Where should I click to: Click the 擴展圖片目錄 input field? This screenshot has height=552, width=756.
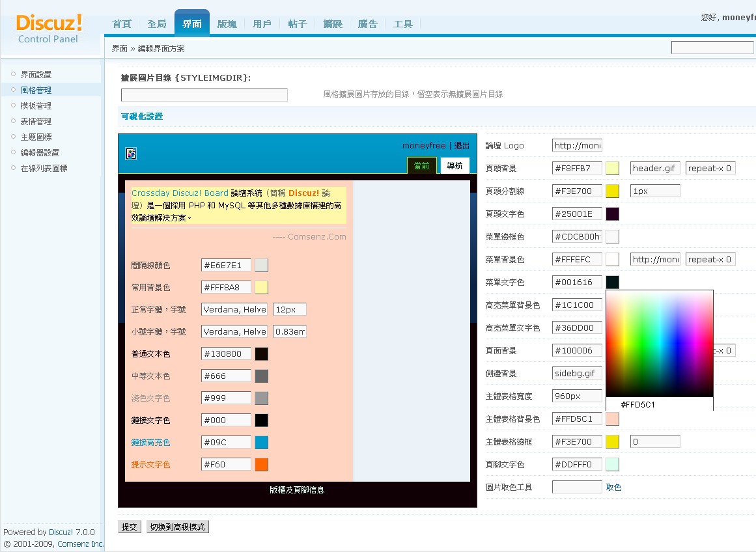[204, 95]
